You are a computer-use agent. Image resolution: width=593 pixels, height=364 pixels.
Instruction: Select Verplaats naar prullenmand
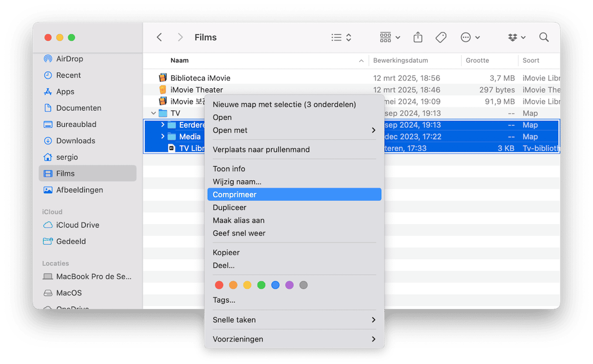pyautogui.click(x=261, y=150)
